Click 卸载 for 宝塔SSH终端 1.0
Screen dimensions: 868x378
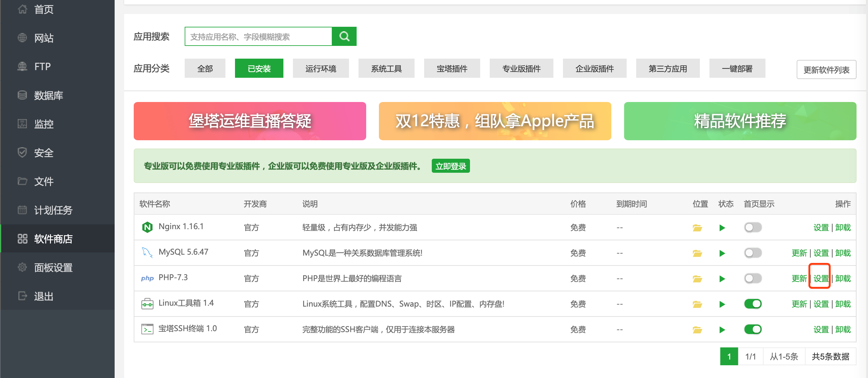click(843, 330)
